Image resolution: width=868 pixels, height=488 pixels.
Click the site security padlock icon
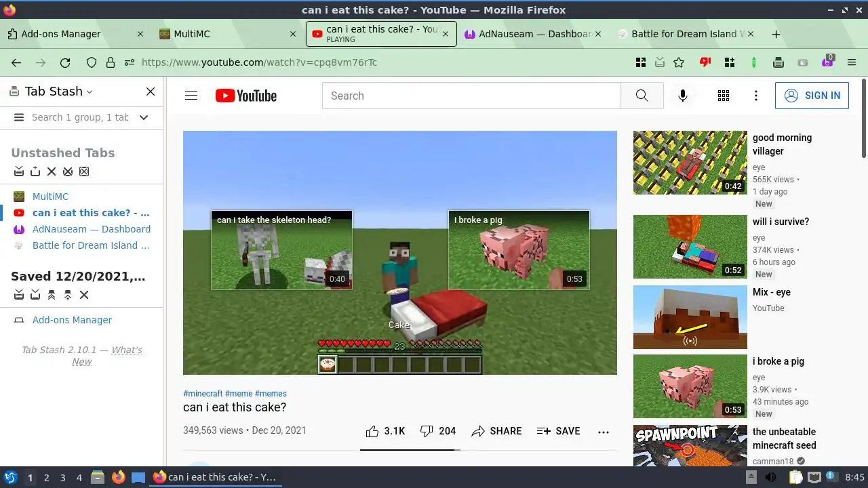[x=110, y=62]
